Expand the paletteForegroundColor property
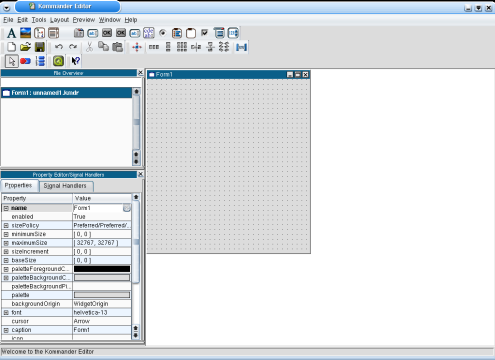The width and height of the screenshot is (495, 360). coord(6,269)
